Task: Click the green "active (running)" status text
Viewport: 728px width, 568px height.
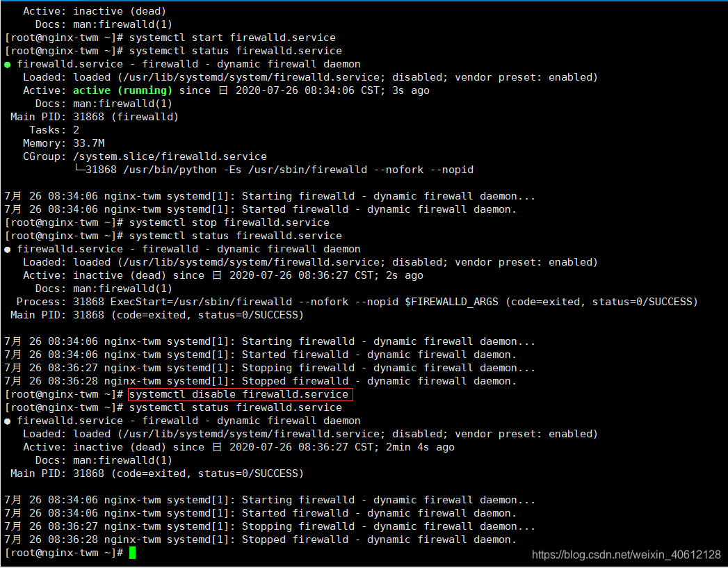Action: (122, 90)
